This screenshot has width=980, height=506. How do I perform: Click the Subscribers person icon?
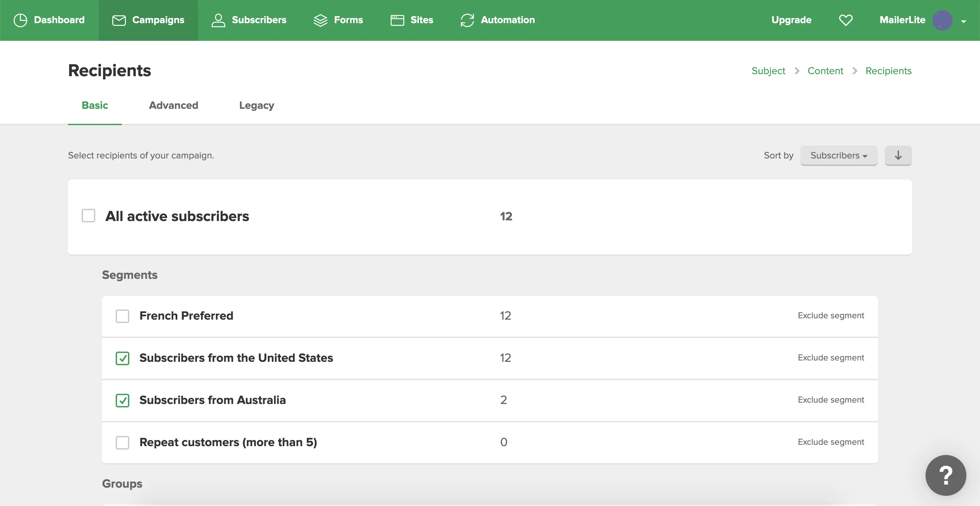pos(218,20)
